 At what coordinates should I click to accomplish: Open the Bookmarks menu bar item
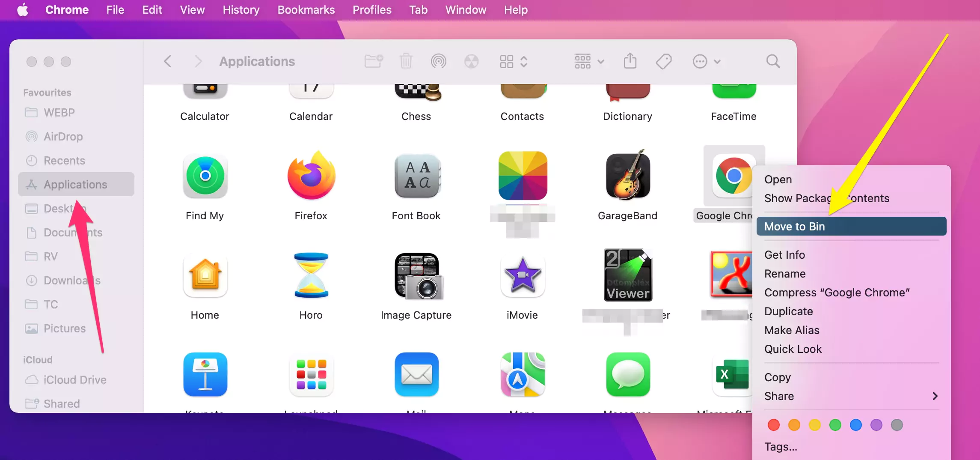pyautogui.click(x=306, y=9)
